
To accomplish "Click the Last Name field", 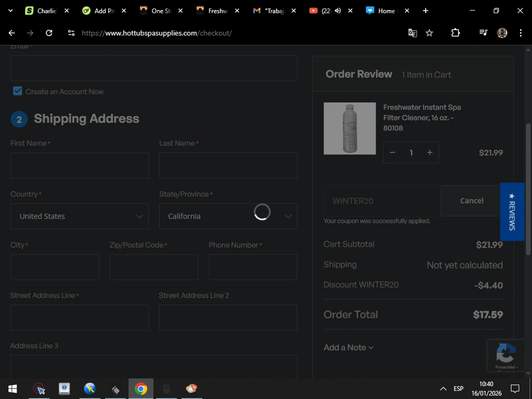I will coord(228,165).
